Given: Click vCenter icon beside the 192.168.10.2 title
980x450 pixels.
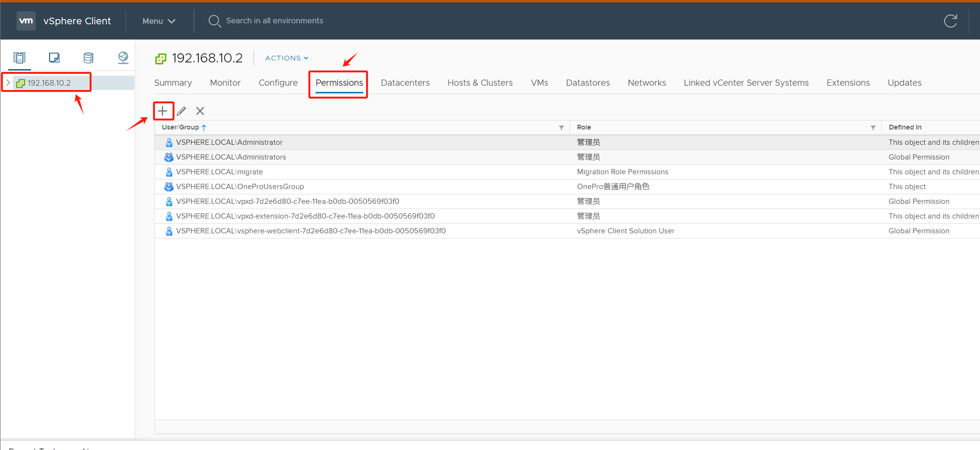Looking at the screenshot, I should 161,59.
